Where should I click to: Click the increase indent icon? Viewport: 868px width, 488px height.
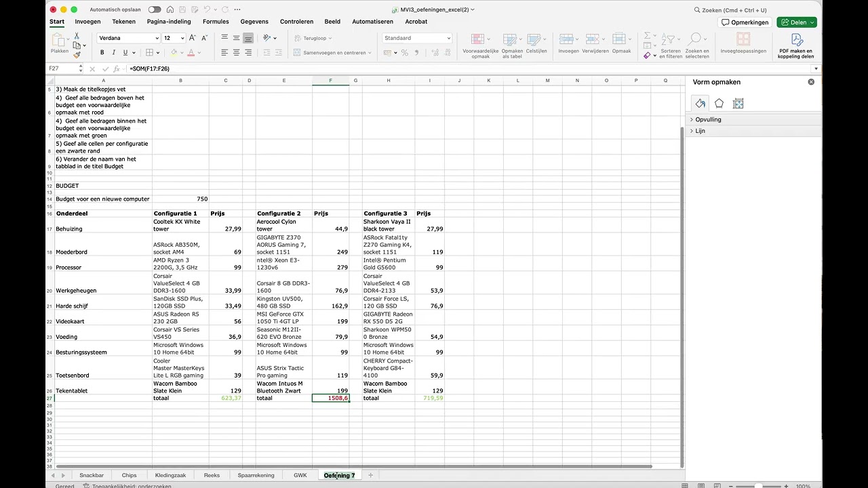pos(279,52)
